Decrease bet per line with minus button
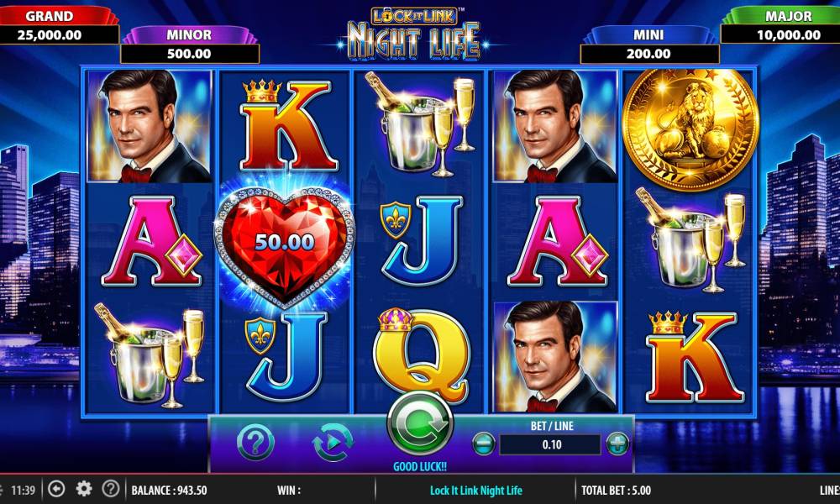The width and height of the screenshot is (840, 504). [x=483, y=444]
